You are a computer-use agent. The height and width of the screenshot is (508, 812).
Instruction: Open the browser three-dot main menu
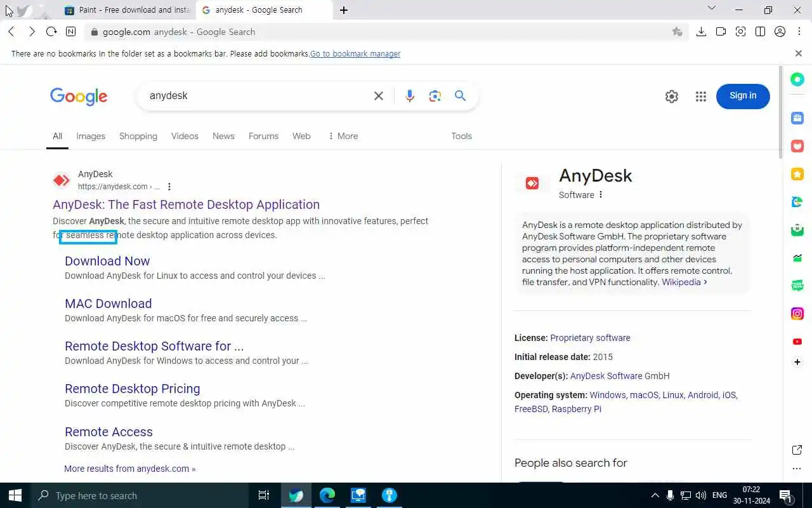(799, 32)
